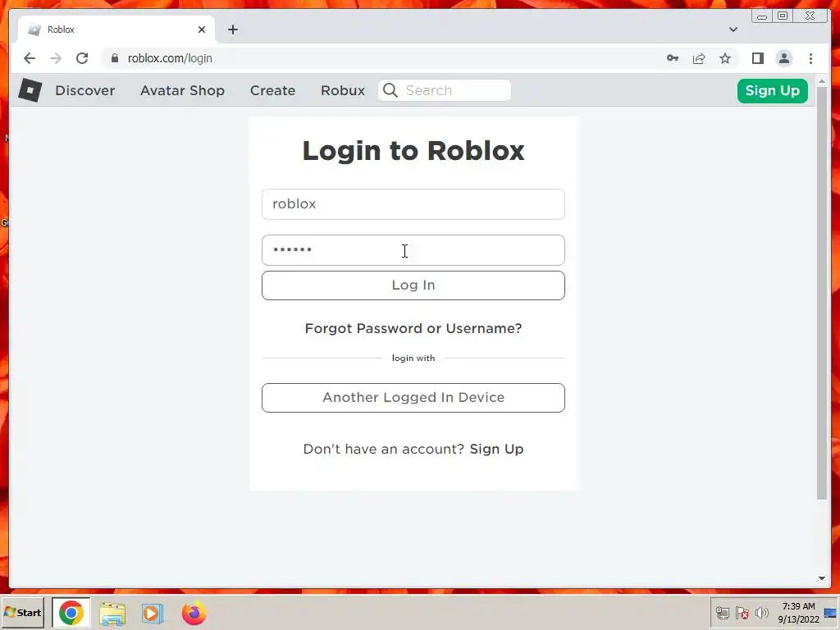
Task: Click the search magnifier icon
Action: point(390,90)
